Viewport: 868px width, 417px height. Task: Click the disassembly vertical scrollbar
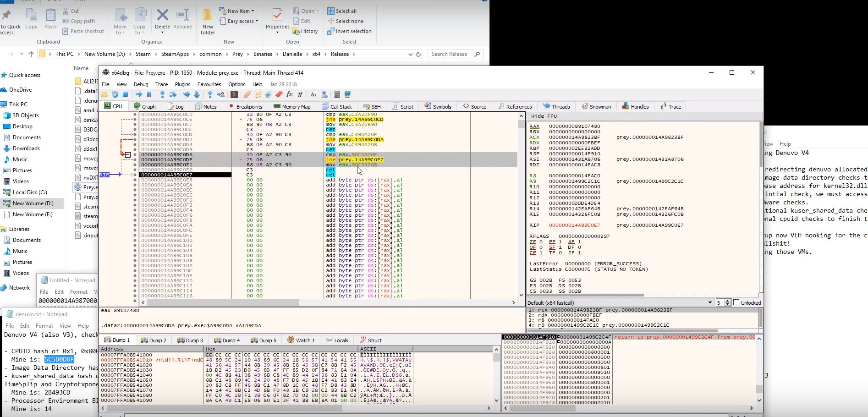point(521,206)
